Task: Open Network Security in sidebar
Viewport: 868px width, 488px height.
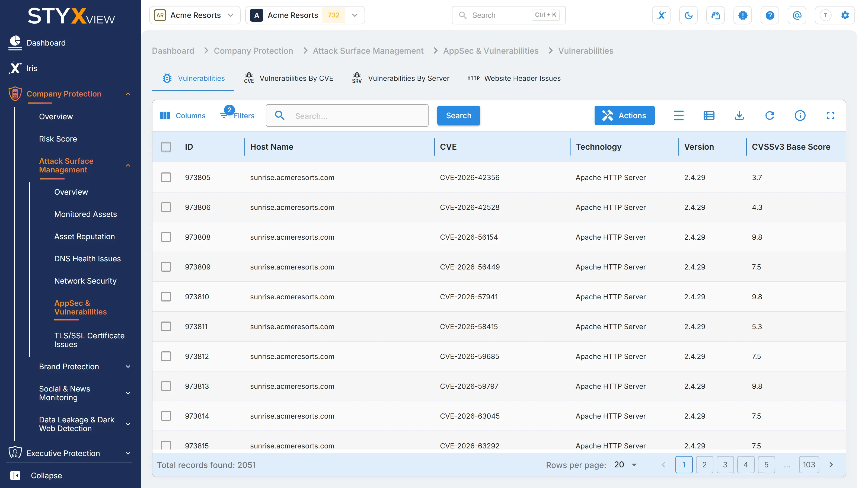Action: coord(85,281)
